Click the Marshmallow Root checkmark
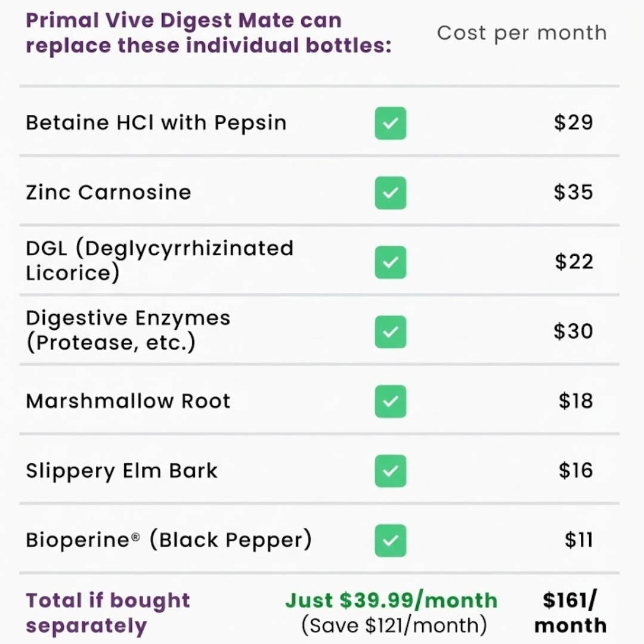 (391, 401)
